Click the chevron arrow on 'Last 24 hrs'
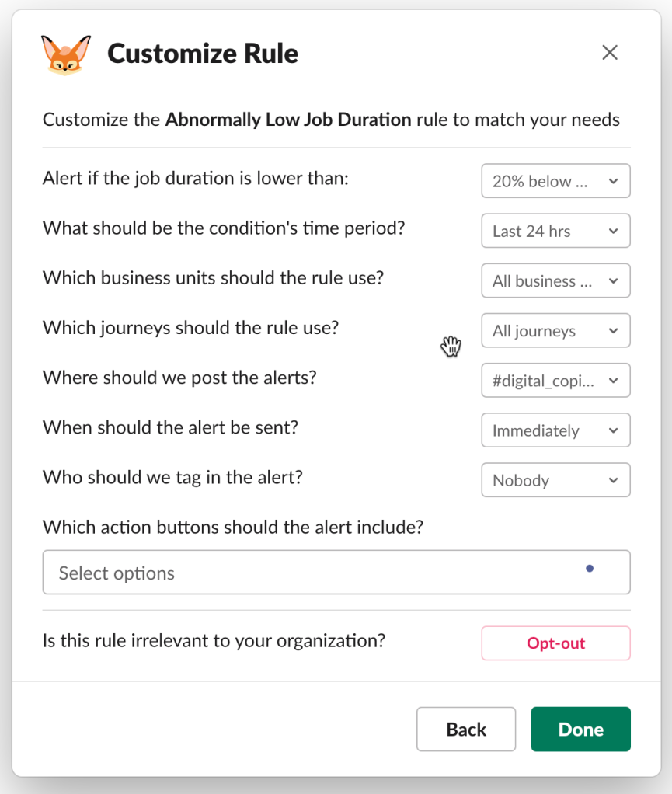The width and height of the screenshot is (672, 794). point(613,231)
